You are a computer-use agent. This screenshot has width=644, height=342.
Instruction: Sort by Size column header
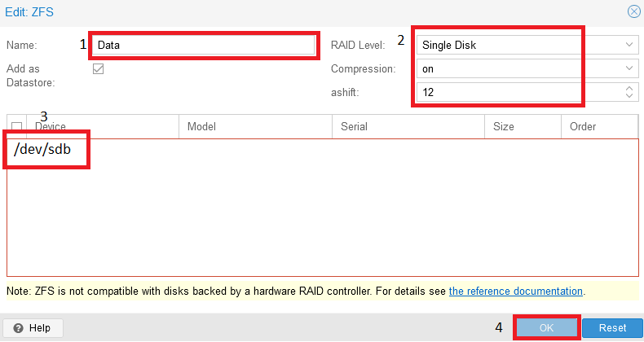pyautogui.click(x=523, y=126)
